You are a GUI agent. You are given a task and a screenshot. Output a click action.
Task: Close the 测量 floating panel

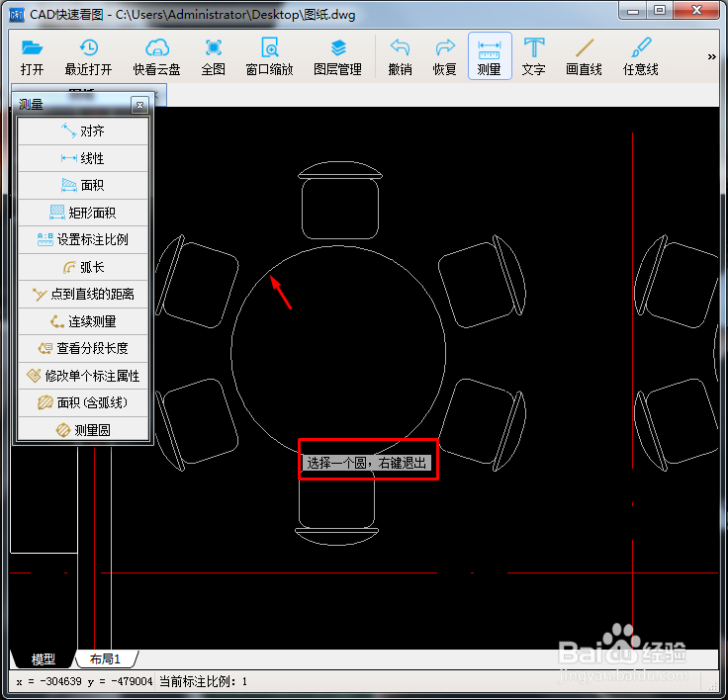(x=139, y=106)
